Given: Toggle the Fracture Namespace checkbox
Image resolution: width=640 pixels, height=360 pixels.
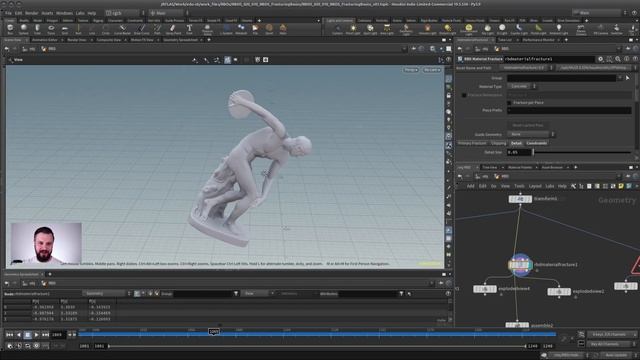Looking at the screenshot, I should pos(464,95).
